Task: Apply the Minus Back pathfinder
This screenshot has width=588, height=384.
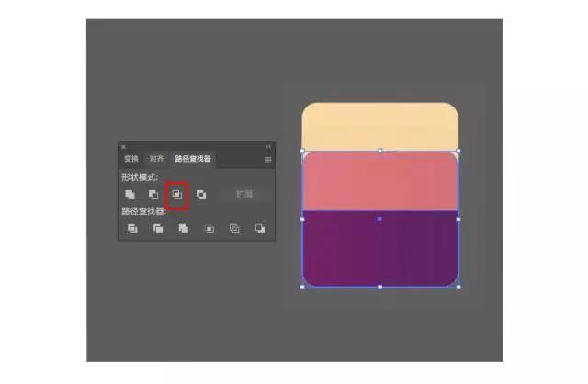Action: (x=259, y=229)
